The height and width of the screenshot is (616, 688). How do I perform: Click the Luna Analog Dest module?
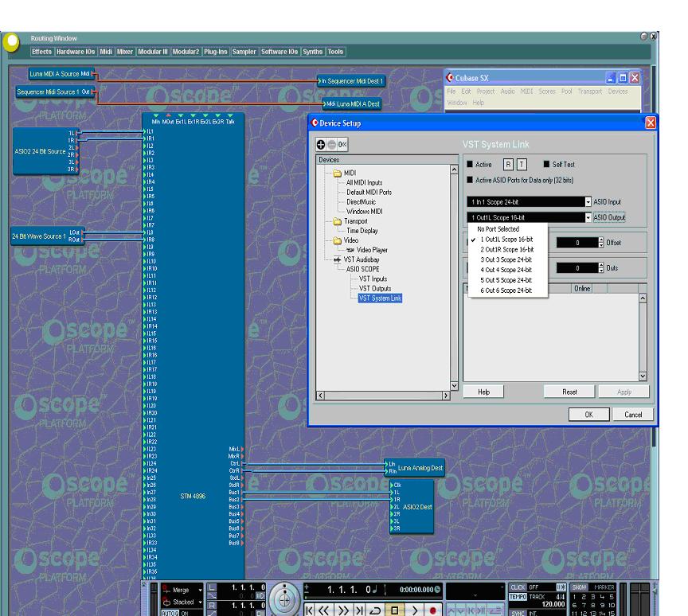tap(415, 468)
